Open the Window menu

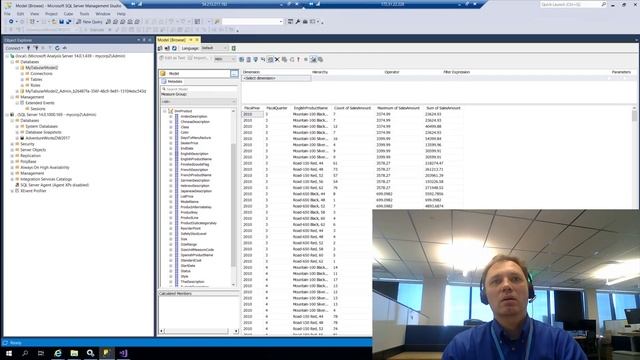(103, 14)
